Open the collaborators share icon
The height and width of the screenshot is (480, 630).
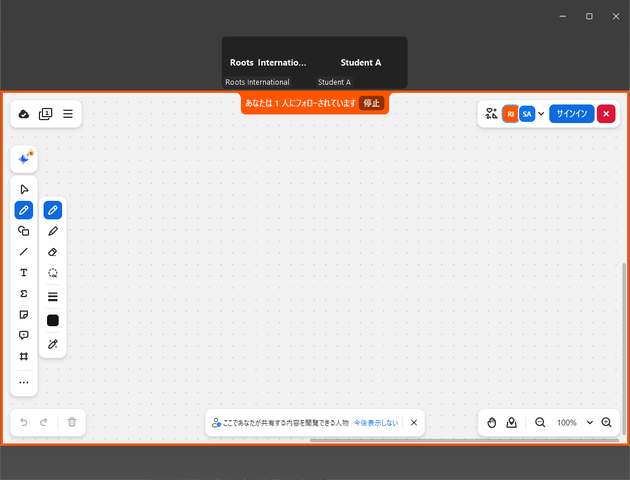(491, 114)
